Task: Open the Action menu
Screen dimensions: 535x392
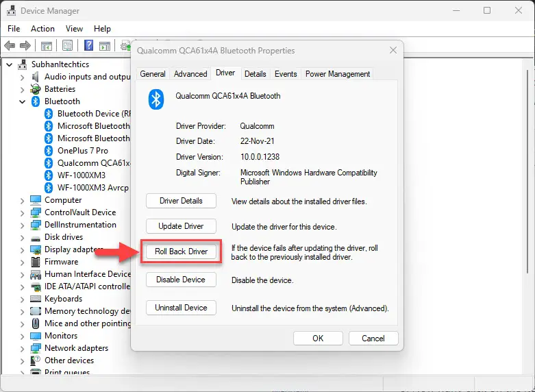Action: pos(42,29)
